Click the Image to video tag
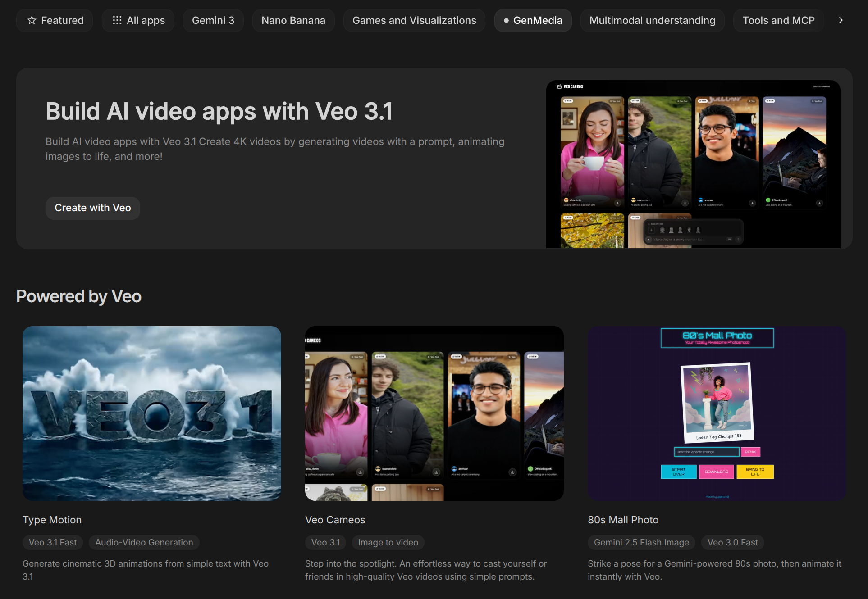Image resolution: width=868 pixels, height=599 pixels. tap(388, 542)
